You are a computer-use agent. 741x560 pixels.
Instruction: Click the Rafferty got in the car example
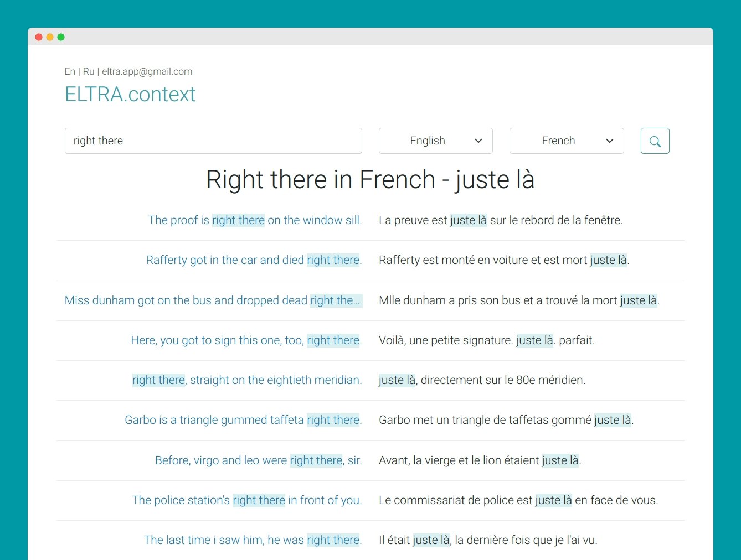point(254,260)
